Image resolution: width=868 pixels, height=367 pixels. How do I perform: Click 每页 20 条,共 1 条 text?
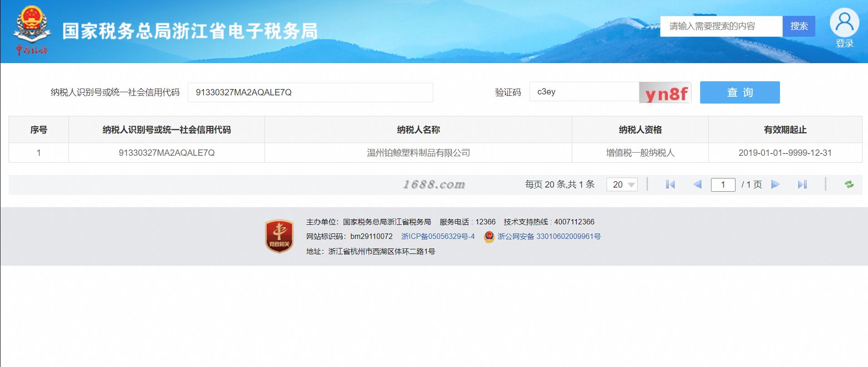pyautogui.click(x=560, y=184)
